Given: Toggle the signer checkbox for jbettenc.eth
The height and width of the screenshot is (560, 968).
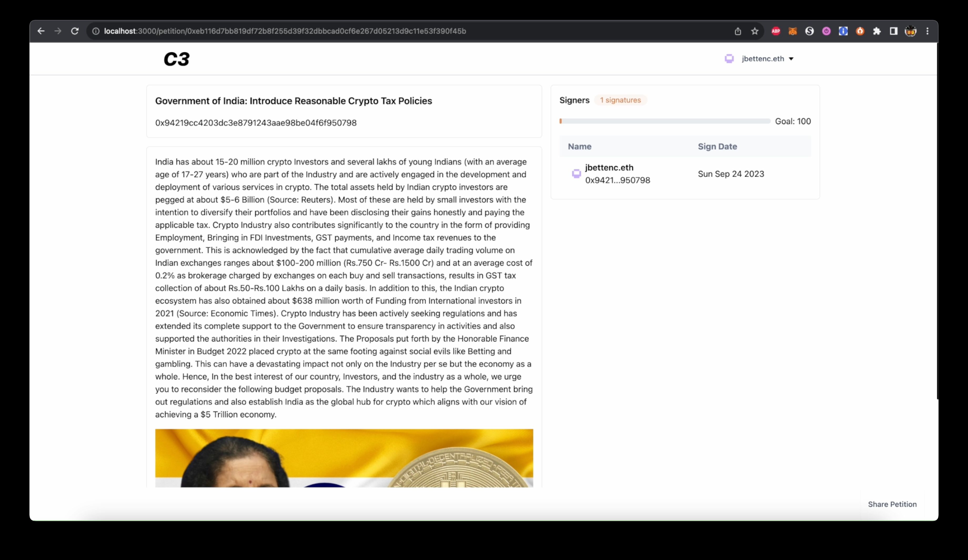Looking at the screenshot, I should (576, 173).
